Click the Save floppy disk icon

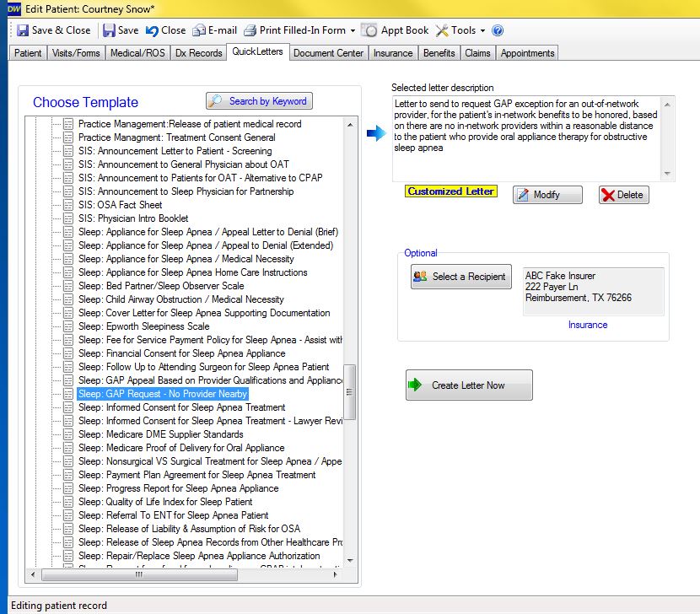pyautogui.click(x=110, y=30)
